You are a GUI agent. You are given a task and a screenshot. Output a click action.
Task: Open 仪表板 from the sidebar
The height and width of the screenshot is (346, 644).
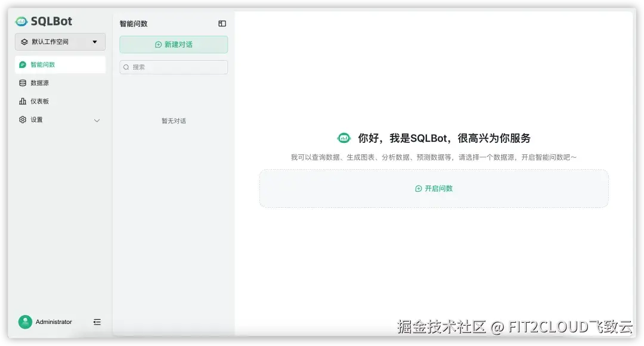(60, 101)
